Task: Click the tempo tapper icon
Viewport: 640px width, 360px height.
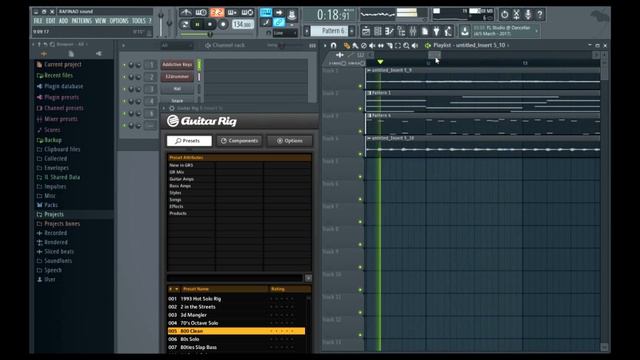Action: pyautogui.click(x=448, y=31)
